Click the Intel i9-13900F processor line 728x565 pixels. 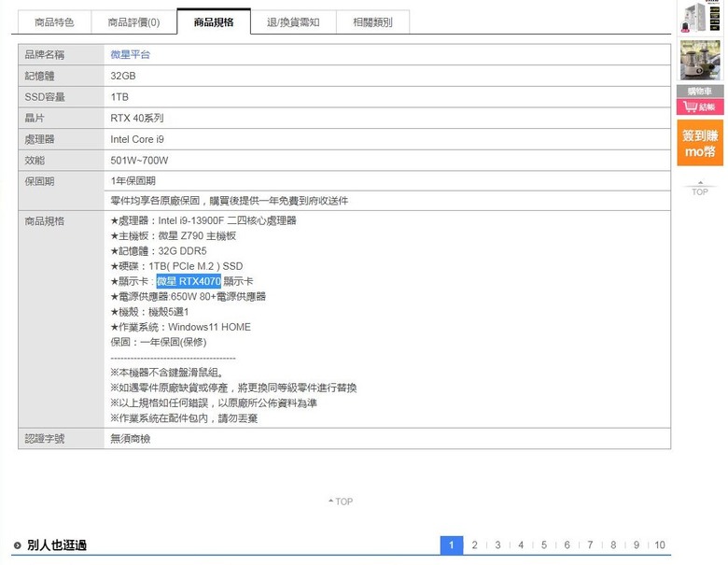click(x=203, y=220)
